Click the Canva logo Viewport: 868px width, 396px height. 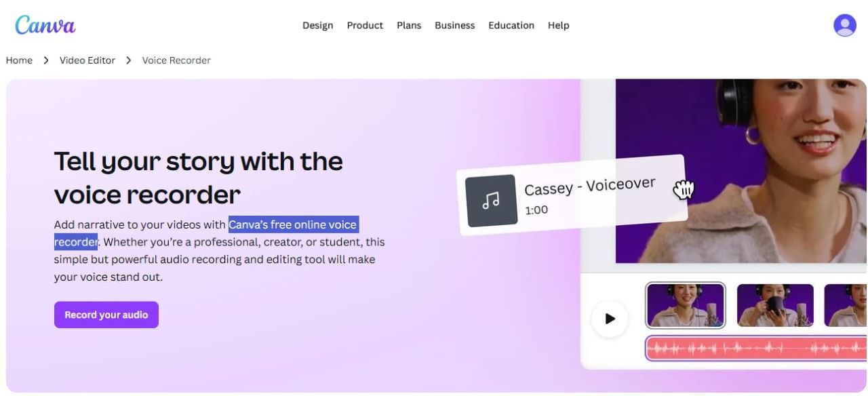[45, 24]
